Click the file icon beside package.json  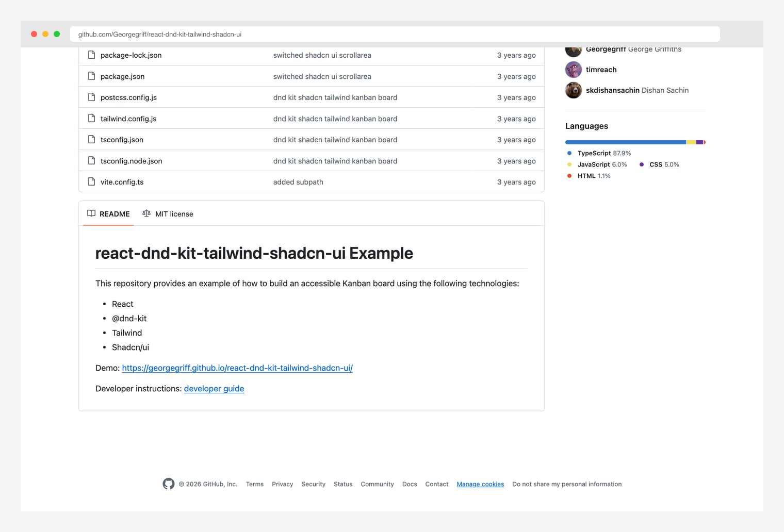click(x=91, y=76)
